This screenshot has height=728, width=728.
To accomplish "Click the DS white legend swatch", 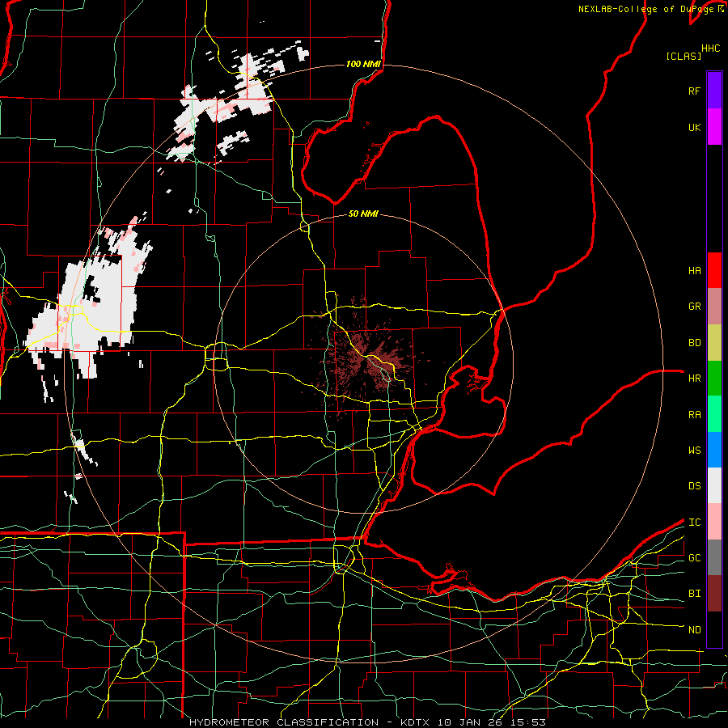I will click(714, 485).
